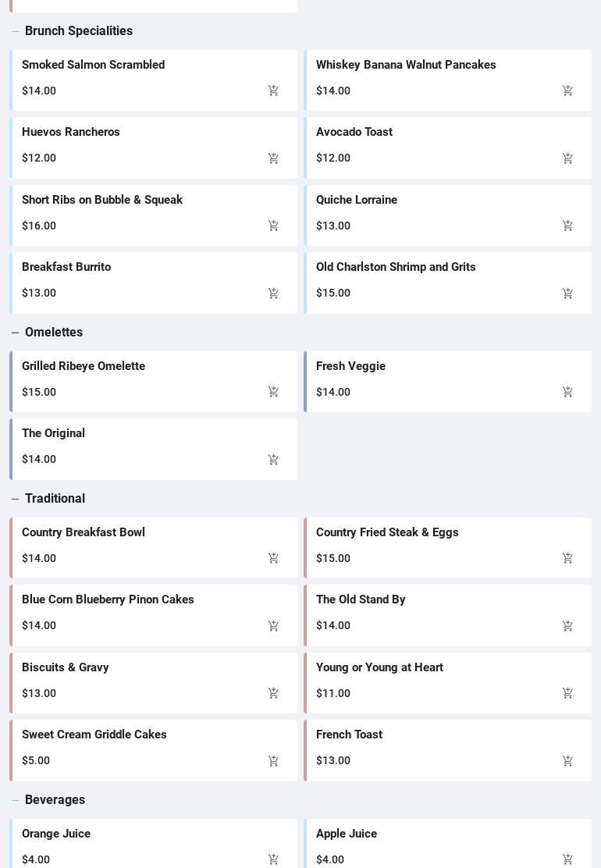Viewport: 601px width, 868px height.
Task: Add Sweet Cream Griddle Cakes to cart
Action: (x=273, y=761)
